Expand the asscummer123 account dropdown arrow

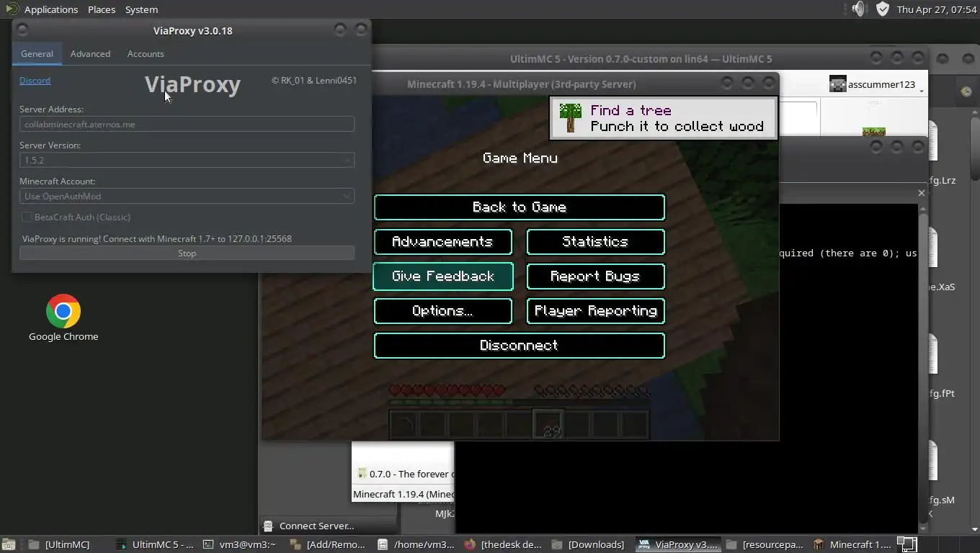point(922,91)
